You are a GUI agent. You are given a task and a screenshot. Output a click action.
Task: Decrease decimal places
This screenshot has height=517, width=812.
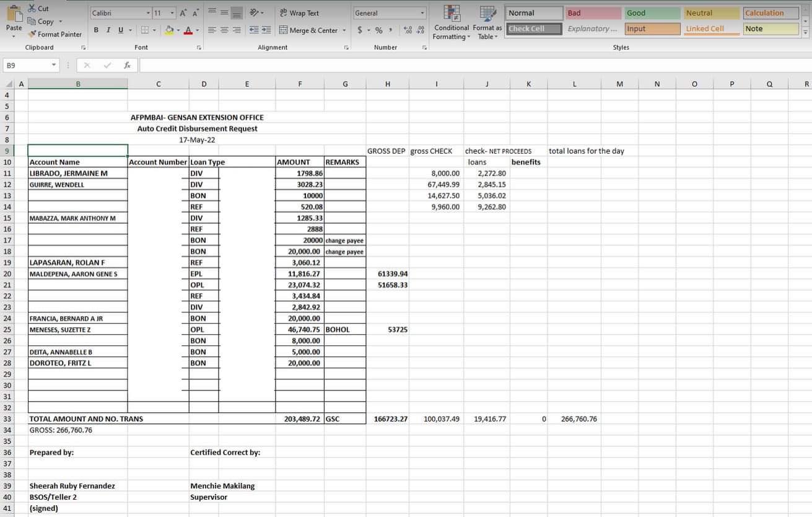[x=421, y=30]
